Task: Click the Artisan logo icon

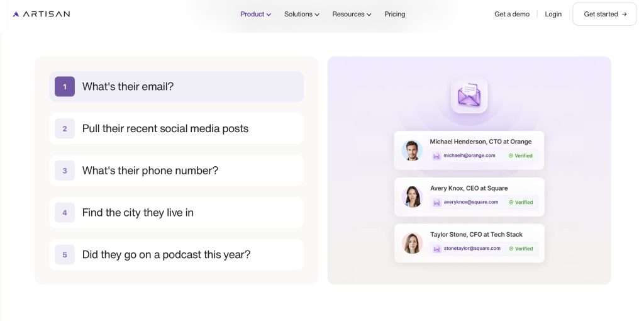Action: click(x=16, y=14)
